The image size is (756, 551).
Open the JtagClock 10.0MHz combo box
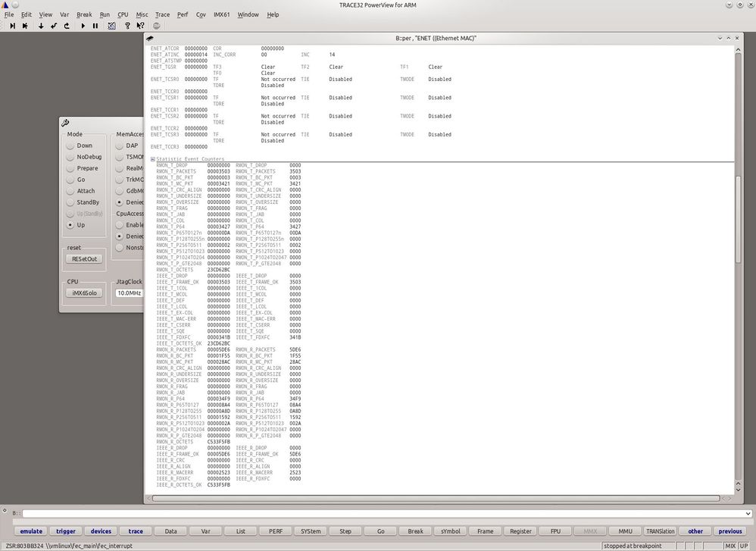[x=130, y=293]
